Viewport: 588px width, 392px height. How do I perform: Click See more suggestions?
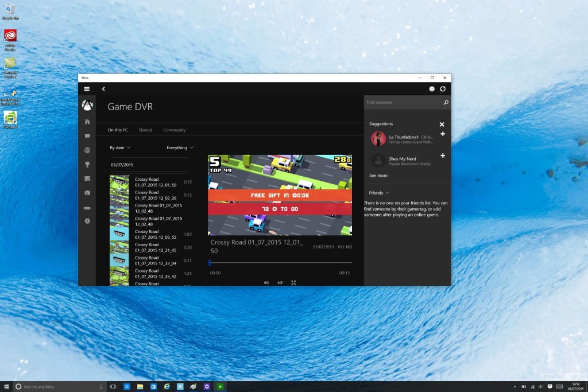point(378,176)
